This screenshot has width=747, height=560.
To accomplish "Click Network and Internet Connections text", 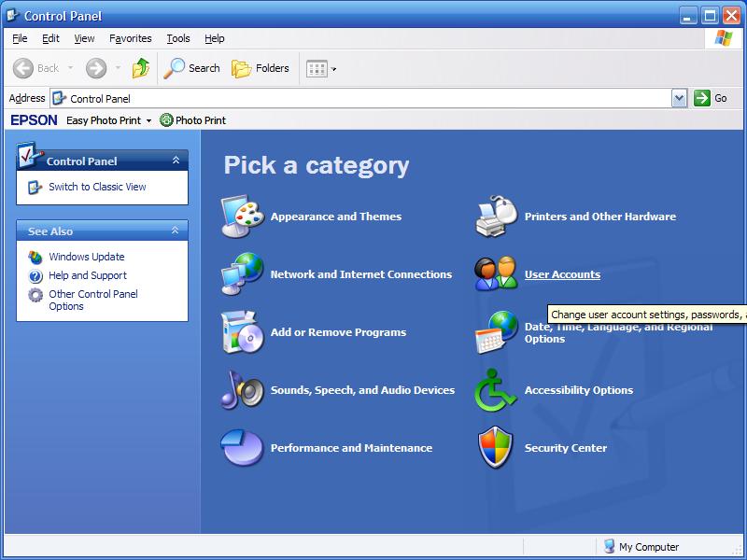I will (361, 274).
